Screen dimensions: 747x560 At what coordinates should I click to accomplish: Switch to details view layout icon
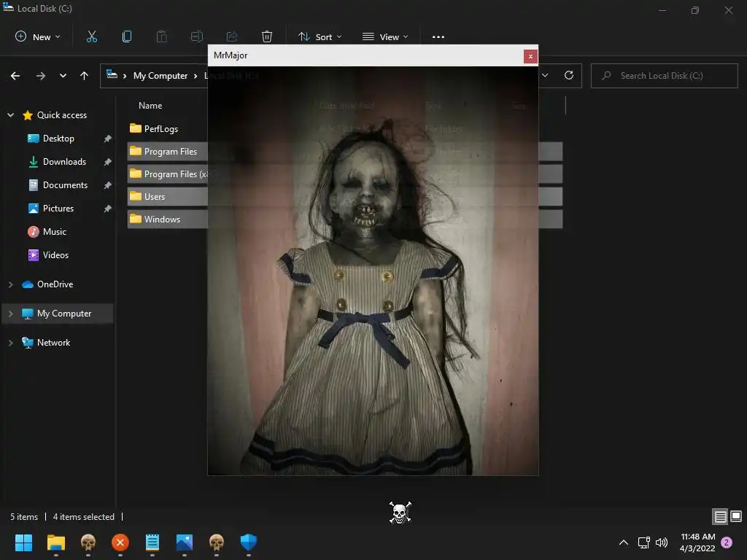720,517
